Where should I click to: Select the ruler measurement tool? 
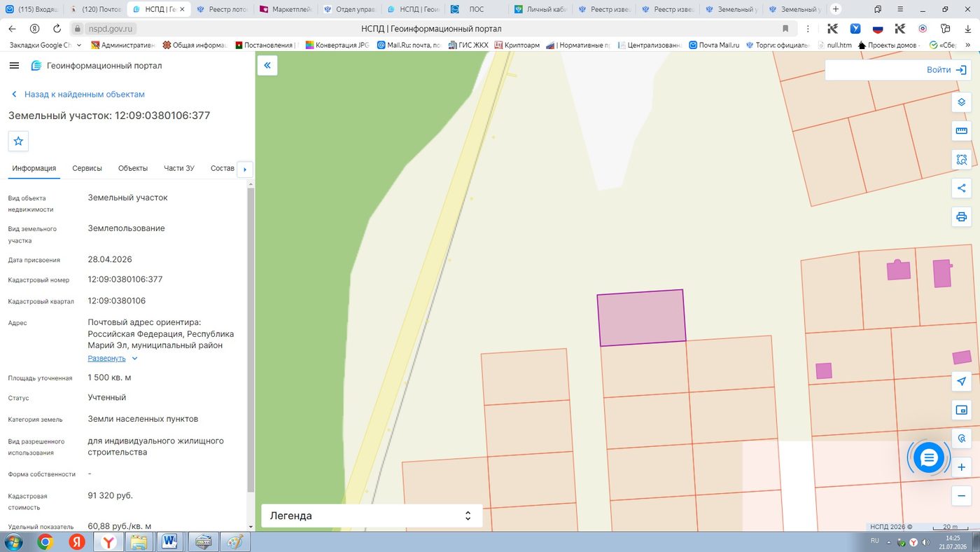(962, 131)
